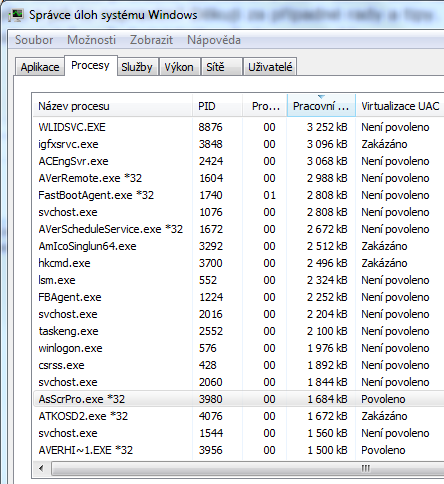
Task: Click Zakázáno in the hkcmd.exe row
Action: click(384, 263)
